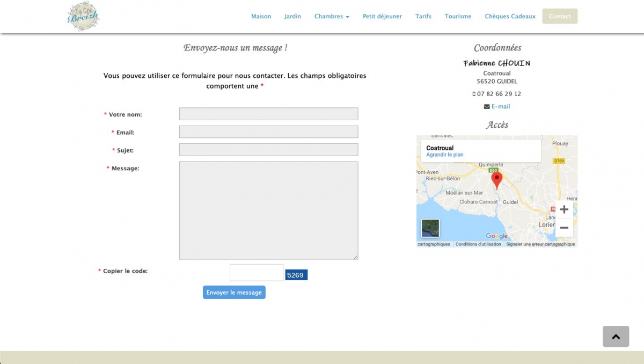
Task: Open Chèques Cadeaux page
Action: coord(510,16)
